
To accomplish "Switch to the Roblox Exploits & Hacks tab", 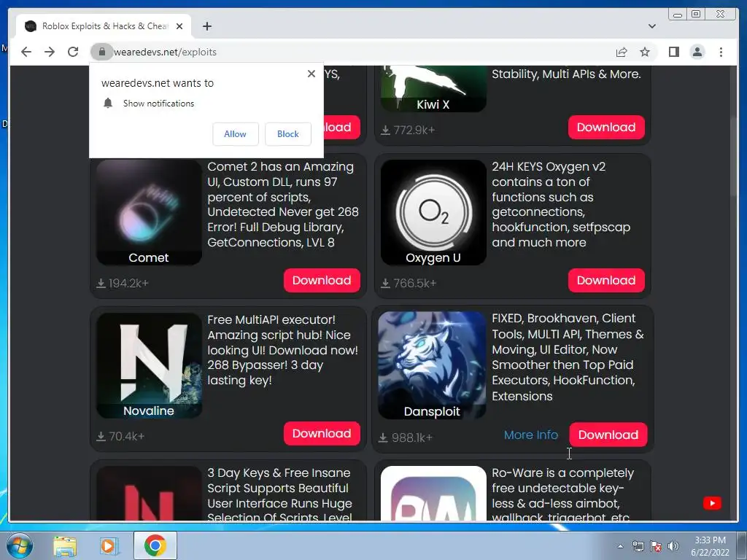I will 104,26.
